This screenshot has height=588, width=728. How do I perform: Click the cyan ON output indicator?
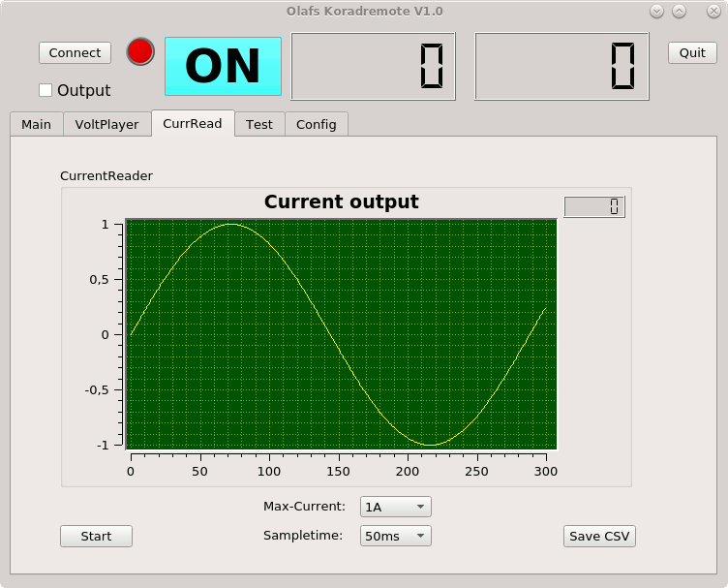point(223,67)
